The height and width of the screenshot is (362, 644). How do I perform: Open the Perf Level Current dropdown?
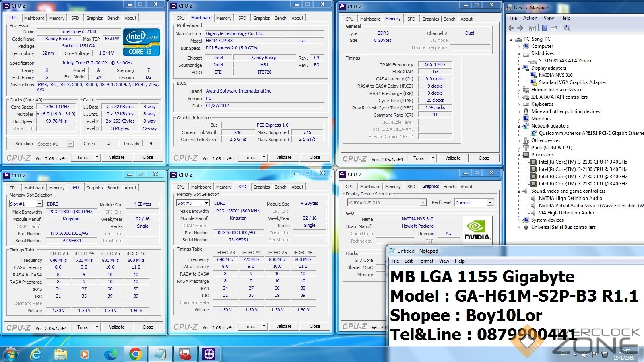coord(490,203)
